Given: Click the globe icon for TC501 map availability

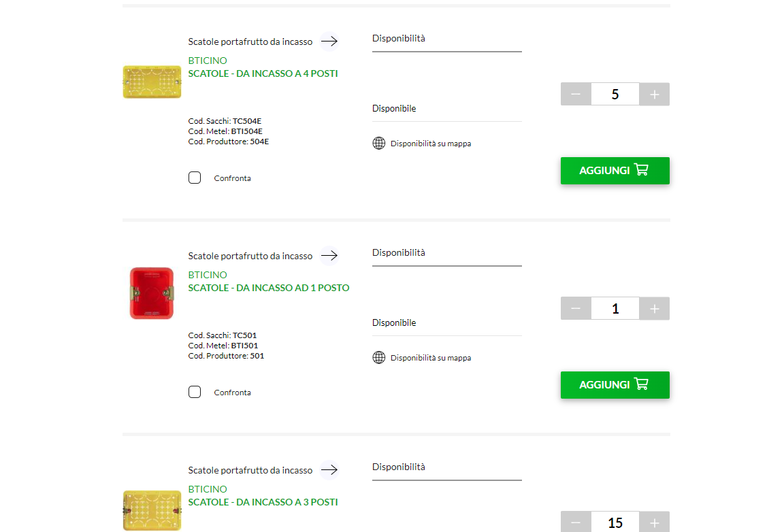Looking at the screenshot, I should pos(379,357).
